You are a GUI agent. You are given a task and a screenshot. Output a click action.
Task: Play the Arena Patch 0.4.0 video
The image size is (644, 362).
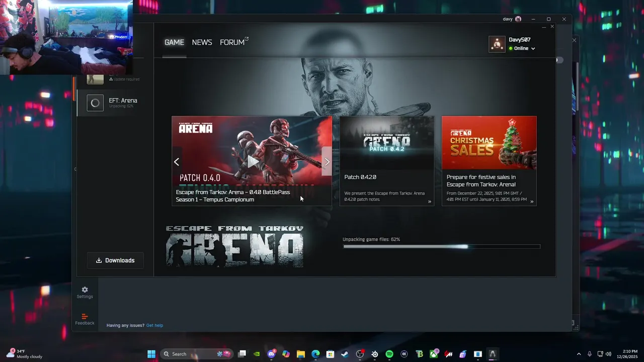click(252, 161)
